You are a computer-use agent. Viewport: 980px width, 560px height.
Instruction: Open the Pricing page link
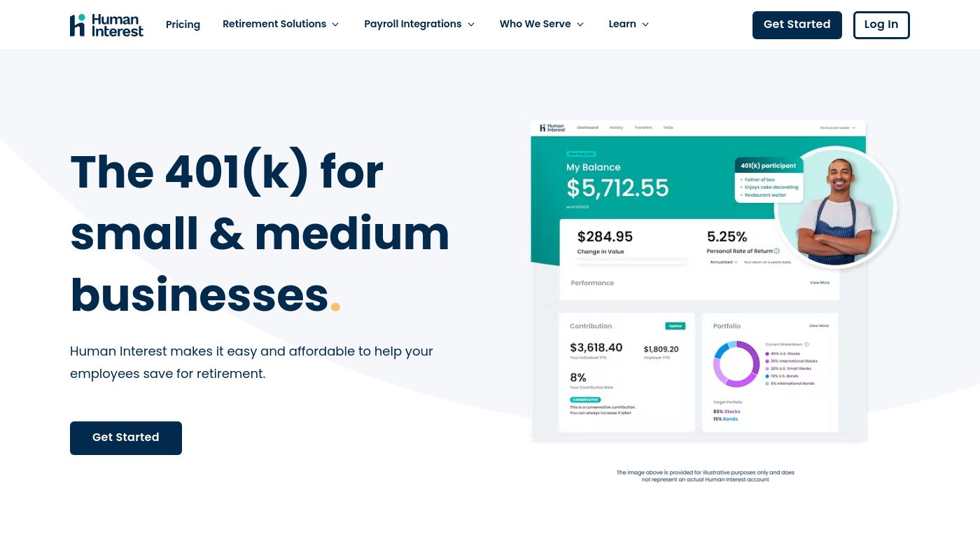click(183, 24)
